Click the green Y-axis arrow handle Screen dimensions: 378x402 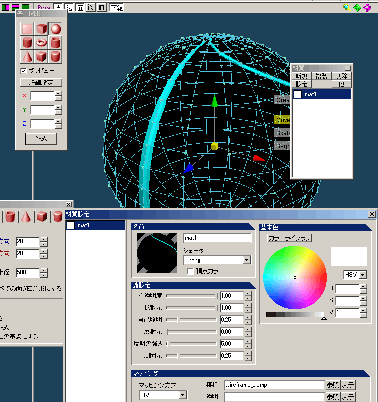click(x=214, y=101)
